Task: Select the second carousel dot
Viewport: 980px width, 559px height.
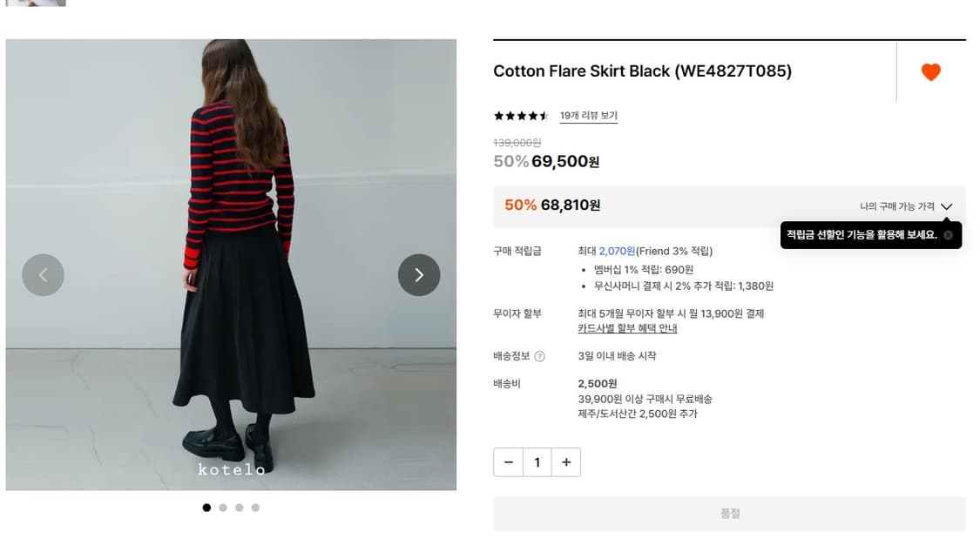Action: pos(223,507)
